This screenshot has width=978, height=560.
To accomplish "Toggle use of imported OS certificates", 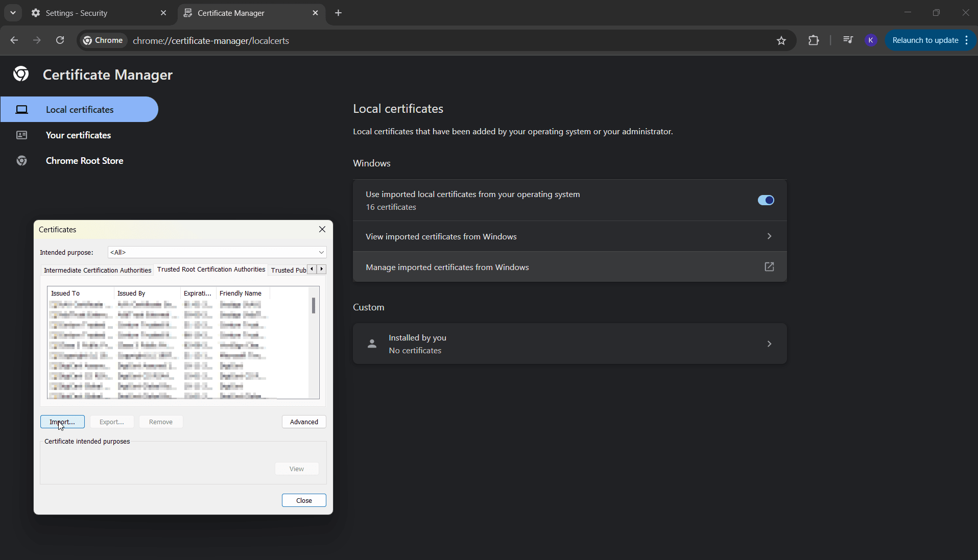I will [x=766, y=200].
